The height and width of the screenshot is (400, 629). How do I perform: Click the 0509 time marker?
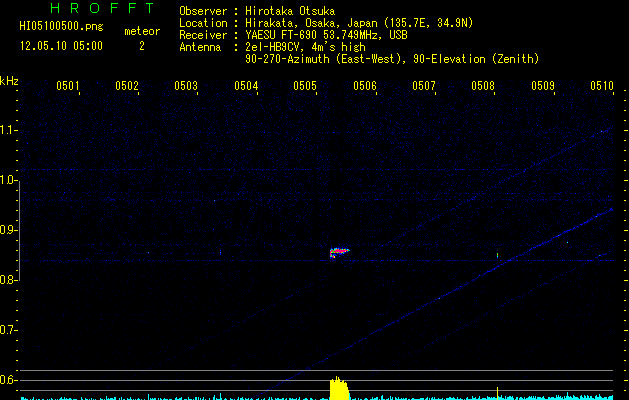pos(543,86)
